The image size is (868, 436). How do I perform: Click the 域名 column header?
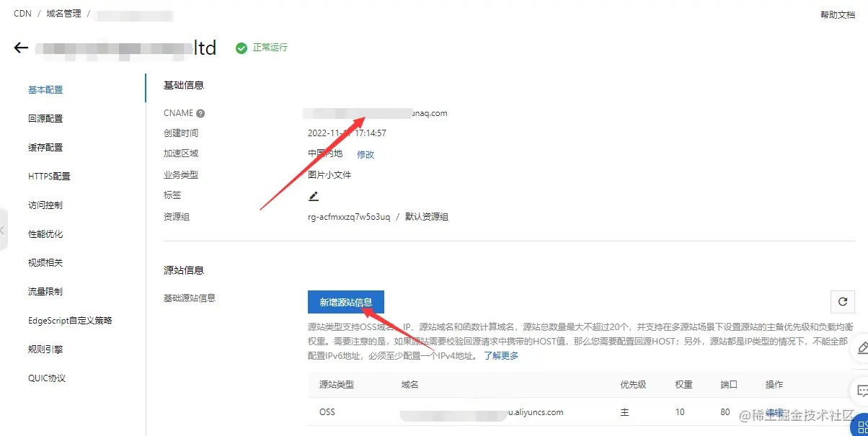[410, 385]
